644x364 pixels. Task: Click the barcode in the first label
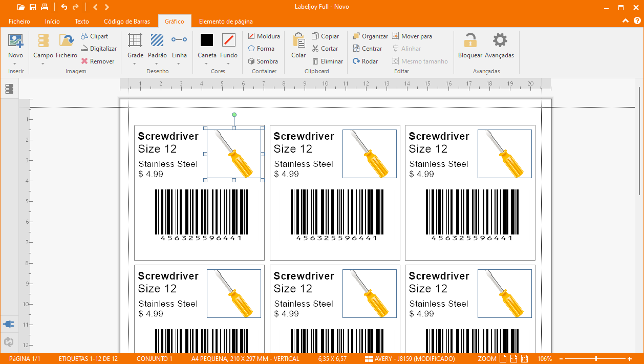click(x=201, y=215)
